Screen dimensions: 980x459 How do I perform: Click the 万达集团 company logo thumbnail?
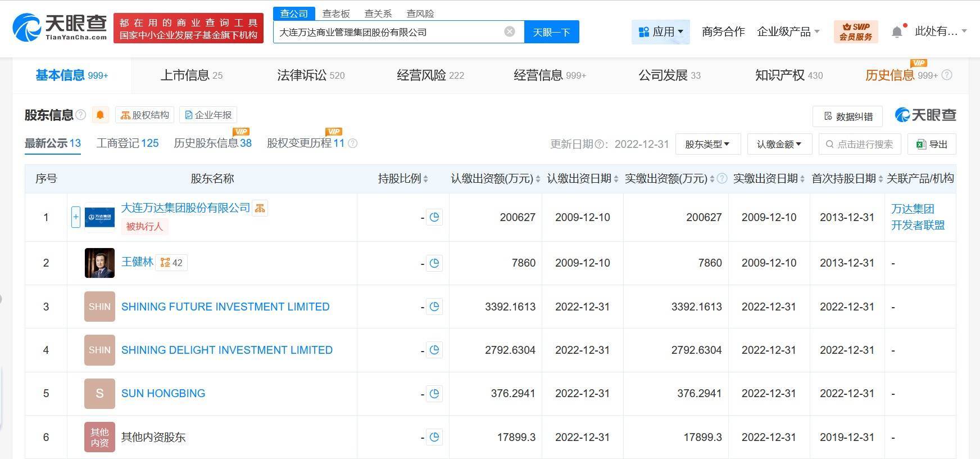point(99,217)
